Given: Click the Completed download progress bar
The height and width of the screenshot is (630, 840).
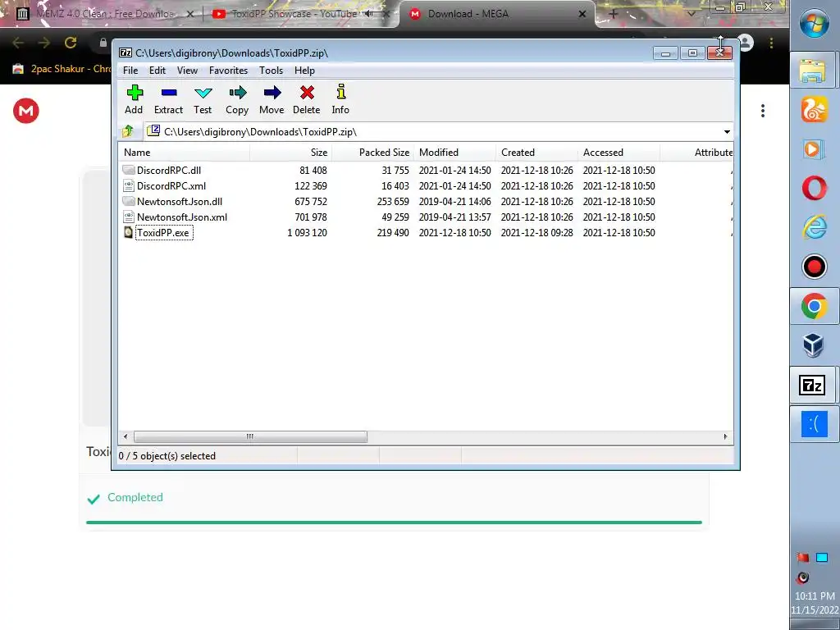Looking at the screenshot, I should tap(394, 523).
